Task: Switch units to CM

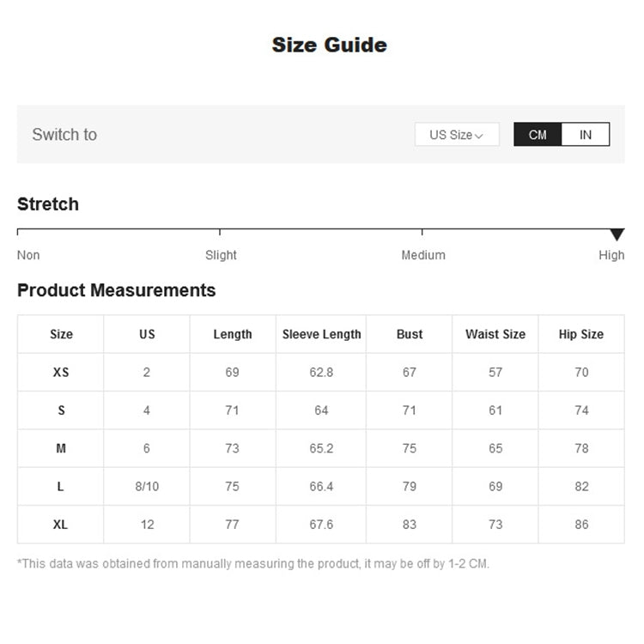Action: 538,135
